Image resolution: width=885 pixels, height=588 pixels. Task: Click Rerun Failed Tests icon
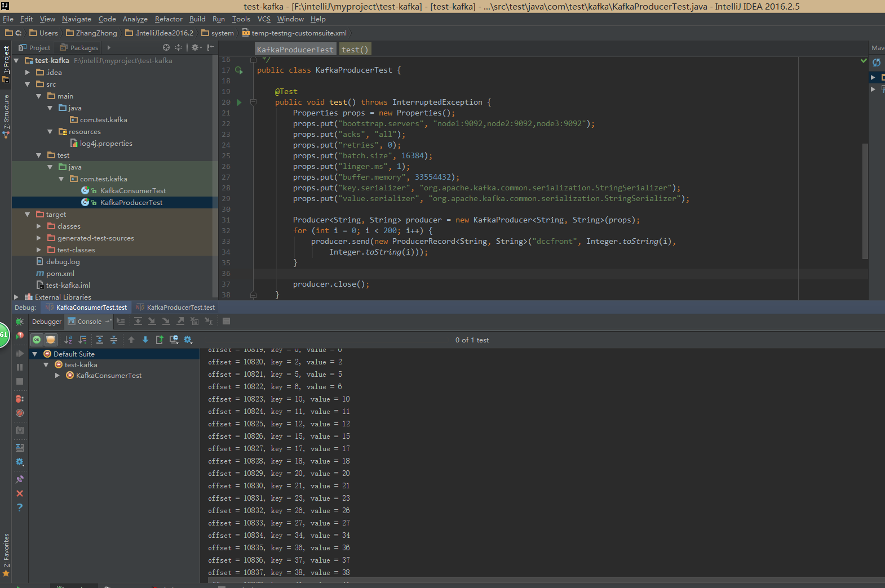20,335
